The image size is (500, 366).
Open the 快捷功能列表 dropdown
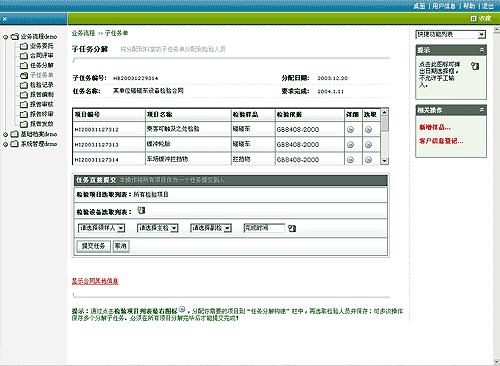450,34
